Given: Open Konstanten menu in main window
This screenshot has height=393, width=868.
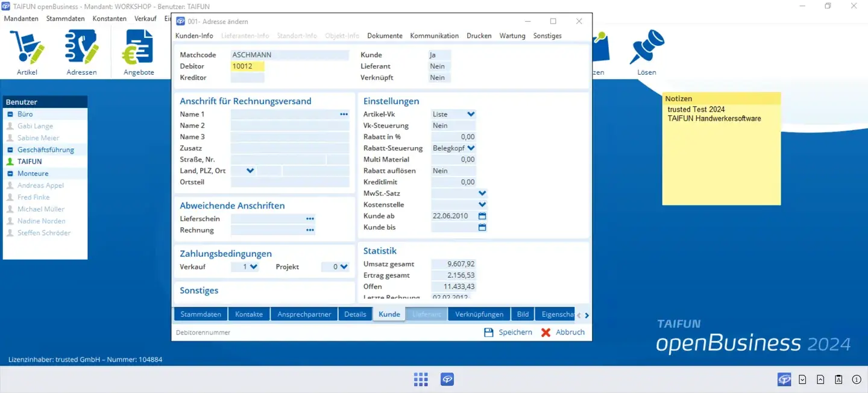Looking at the screenshot, I should point(110,19).
